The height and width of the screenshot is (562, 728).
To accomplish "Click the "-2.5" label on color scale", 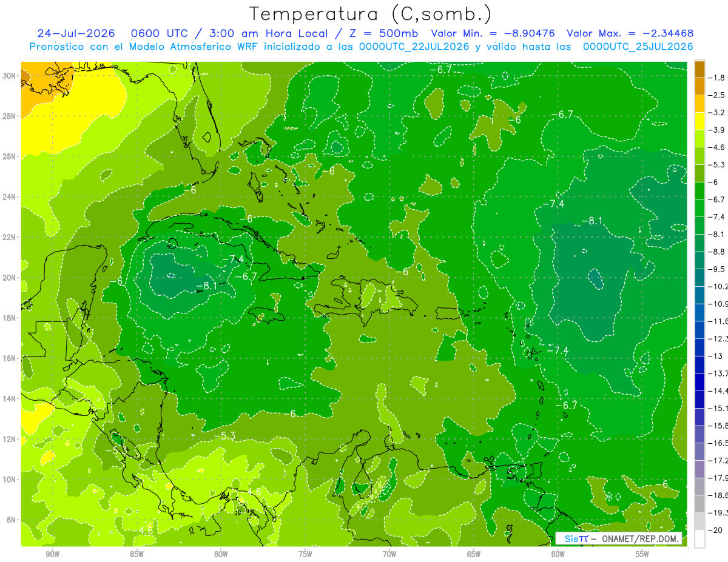I will tap(718, 95).
